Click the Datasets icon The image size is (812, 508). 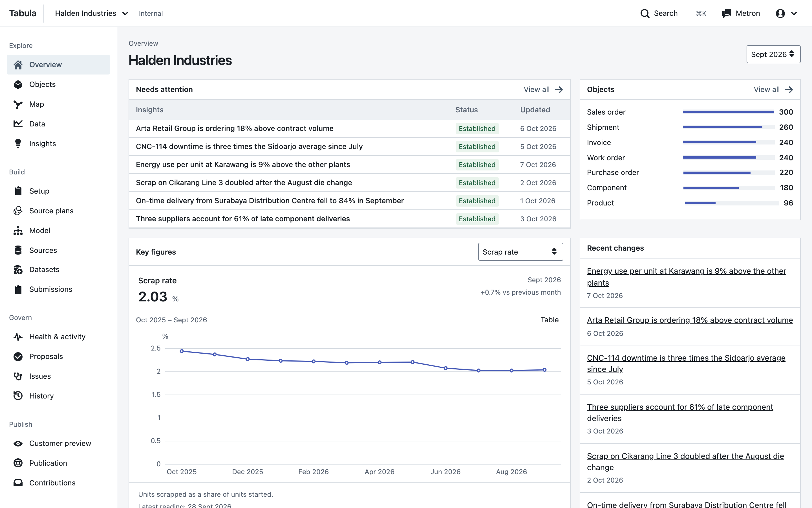[18, 270]
